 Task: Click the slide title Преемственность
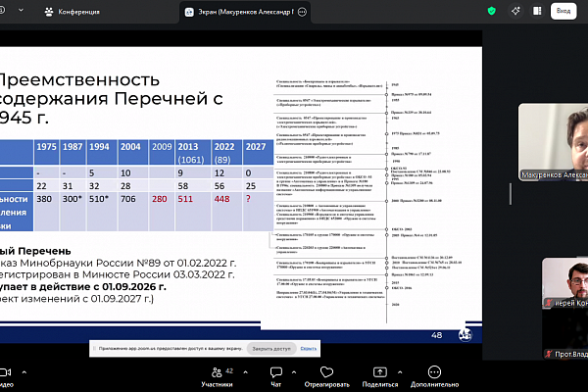78,80
